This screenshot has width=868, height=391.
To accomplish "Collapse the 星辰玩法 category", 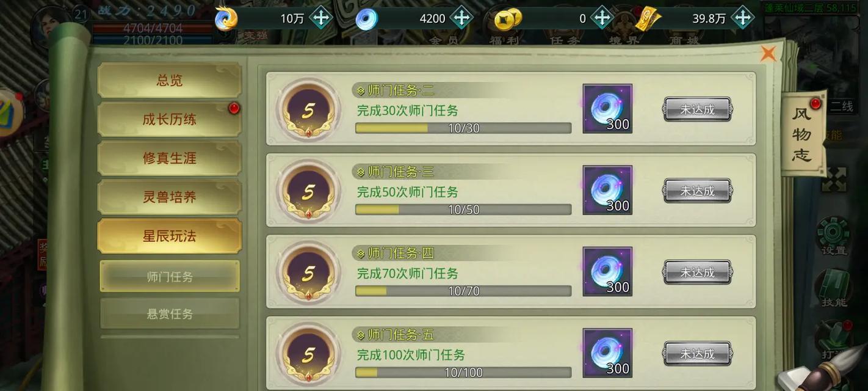I will click(170, 236).
